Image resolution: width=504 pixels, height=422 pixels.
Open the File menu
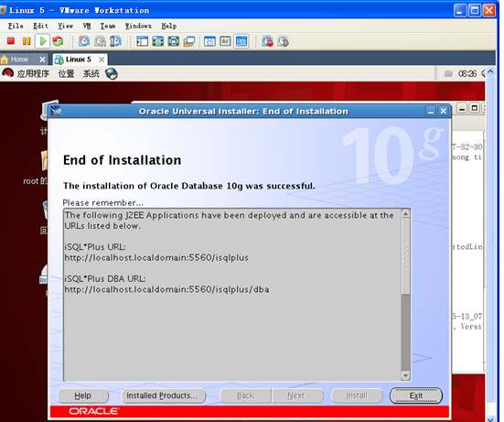click(16, 26)
